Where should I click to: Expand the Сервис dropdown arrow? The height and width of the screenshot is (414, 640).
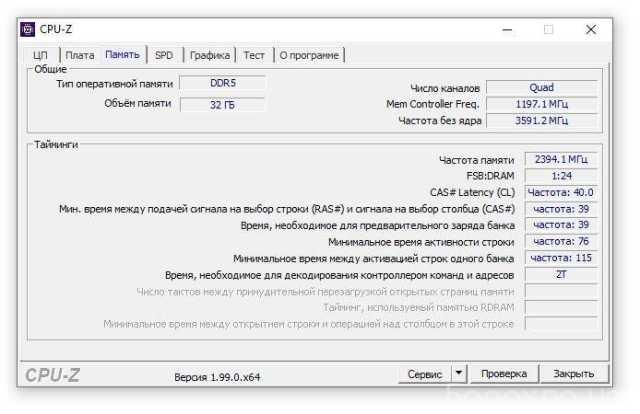pyautogui.click(x=459, y=374)
